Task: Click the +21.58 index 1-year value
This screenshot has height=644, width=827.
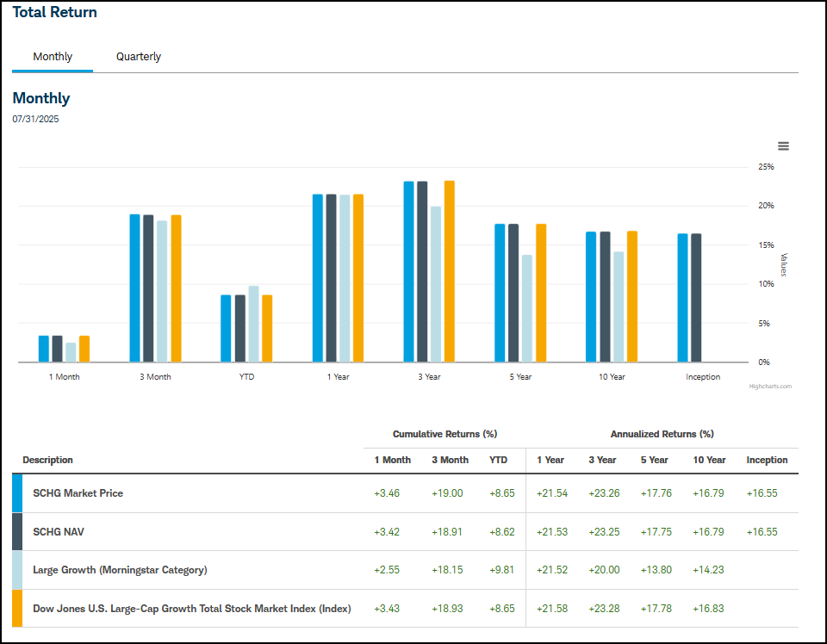Action: coord(552,608)
